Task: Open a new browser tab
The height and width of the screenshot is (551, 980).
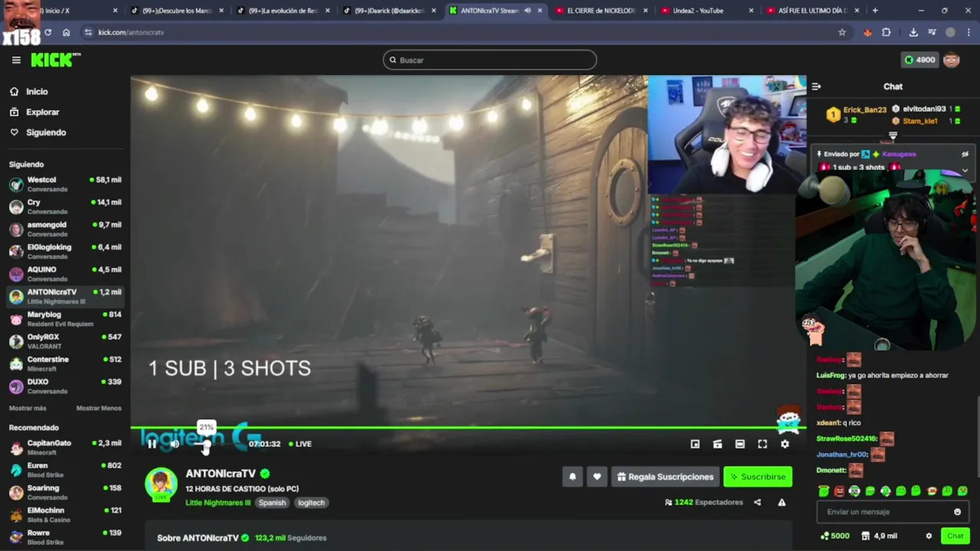Action: click(x=875, y=11)
